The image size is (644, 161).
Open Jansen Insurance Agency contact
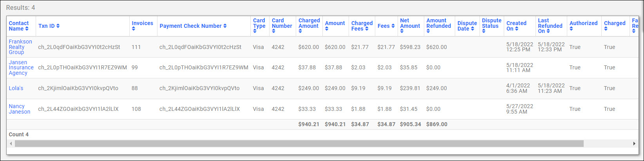(x=21, y=67)
